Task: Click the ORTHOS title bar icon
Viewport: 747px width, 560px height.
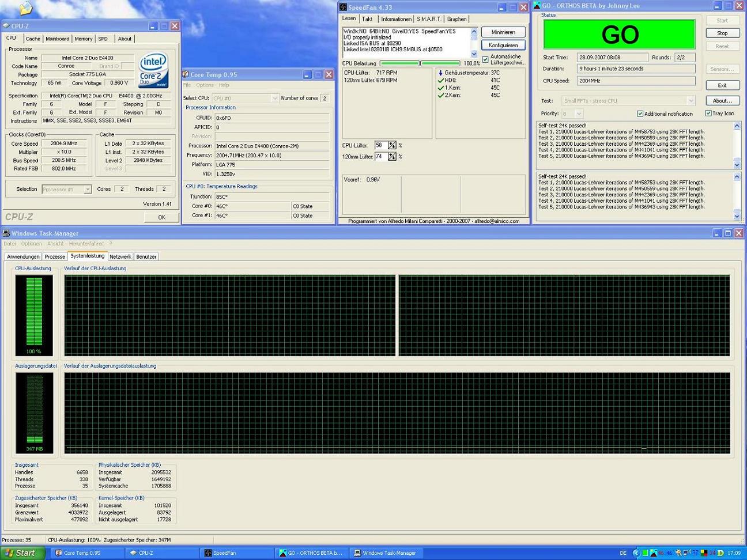Action: click(537, 6)
